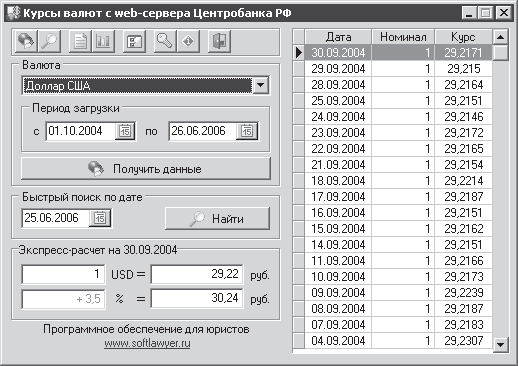Click the magnifier search toolbar icon
Image resolution: width=518 pixels, height=366 pixels.
pos(49,42)
